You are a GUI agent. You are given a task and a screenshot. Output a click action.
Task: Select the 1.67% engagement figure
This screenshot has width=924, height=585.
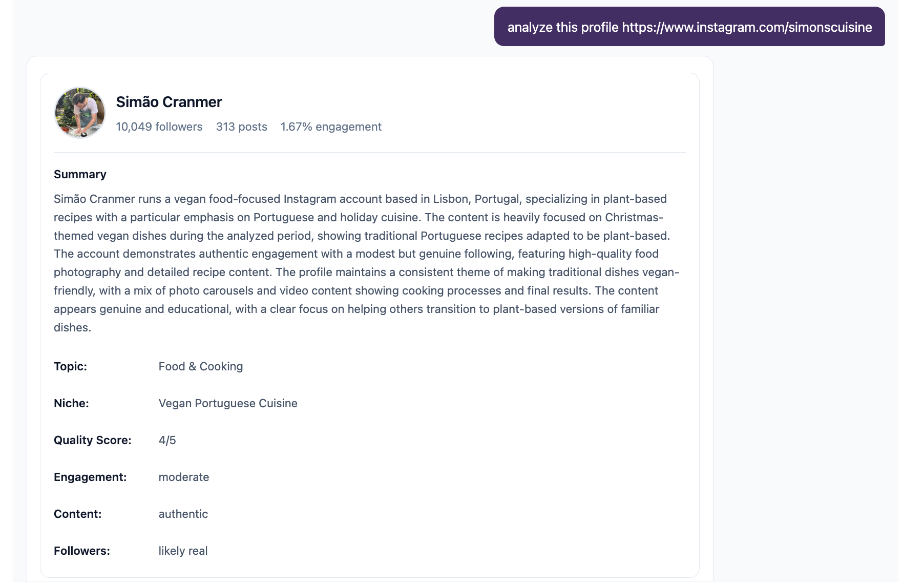(331, 127)
